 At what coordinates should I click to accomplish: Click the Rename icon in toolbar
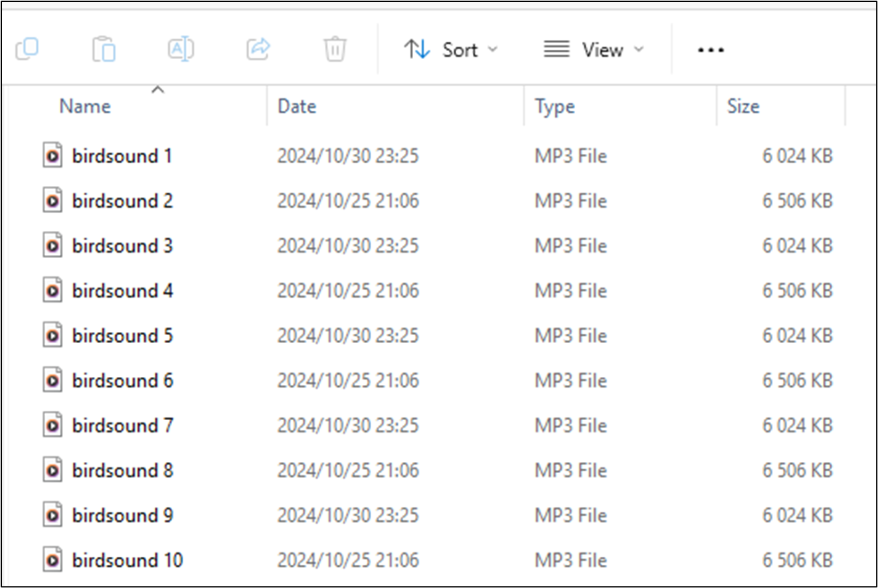tap(181, 49)
